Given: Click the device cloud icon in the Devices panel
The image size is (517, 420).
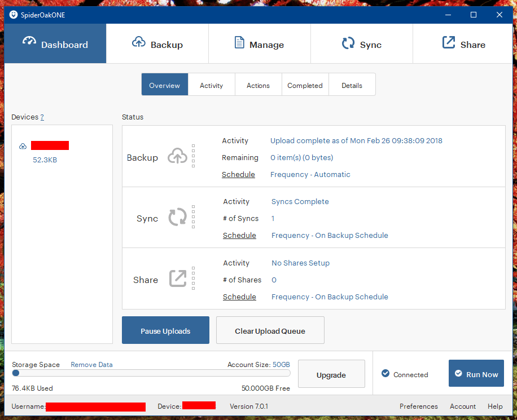Looking at the screenshot, I should click(x=23, y=145).
